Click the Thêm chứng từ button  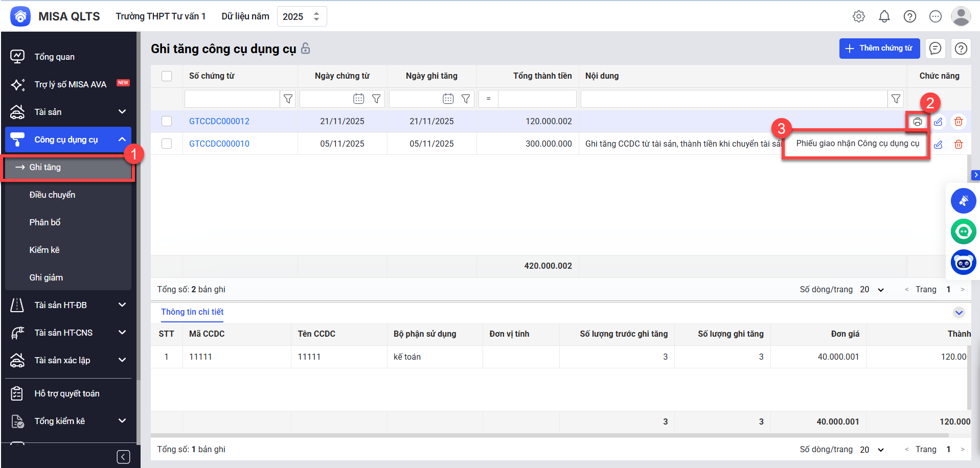(x=879, y=49)
